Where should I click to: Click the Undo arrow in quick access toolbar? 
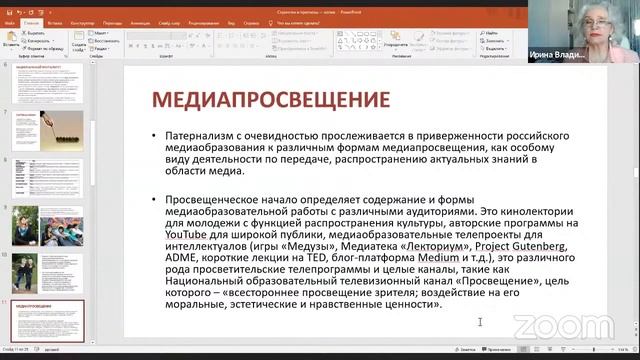coord(19,13)
